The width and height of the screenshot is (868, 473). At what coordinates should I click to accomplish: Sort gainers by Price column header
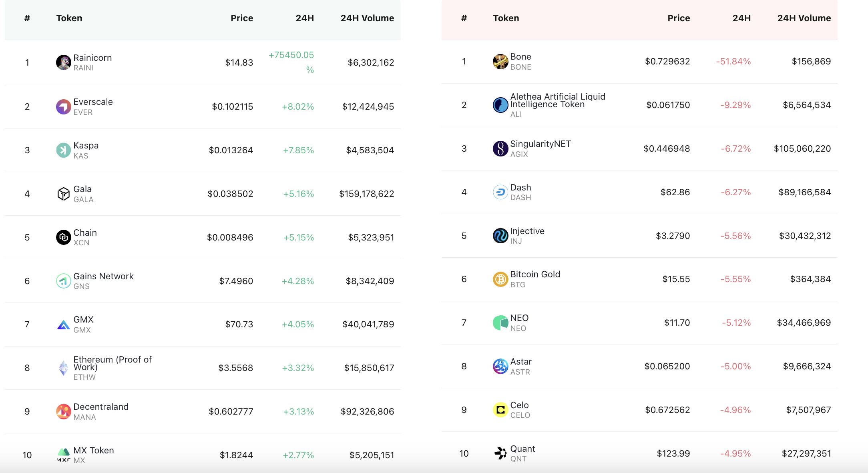tap(242, 18)
